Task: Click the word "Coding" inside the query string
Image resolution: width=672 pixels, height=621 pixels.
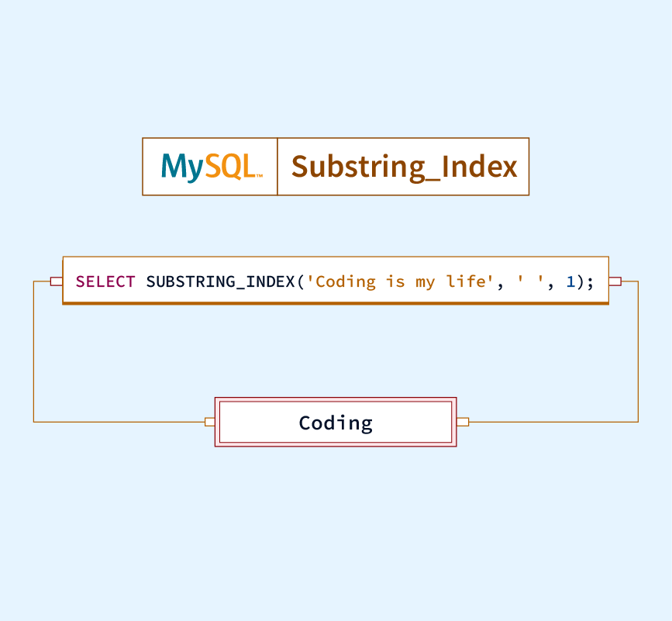Action: [x=346, y=281]
